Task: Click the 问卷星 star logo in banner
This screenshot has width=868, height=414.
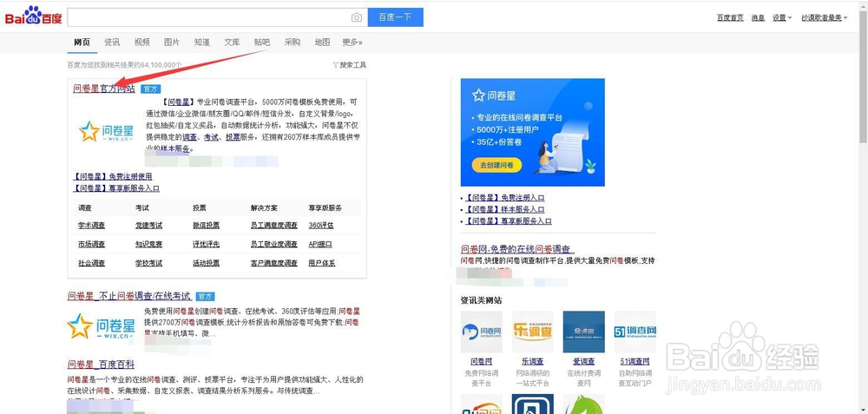Action: [494, 95]
